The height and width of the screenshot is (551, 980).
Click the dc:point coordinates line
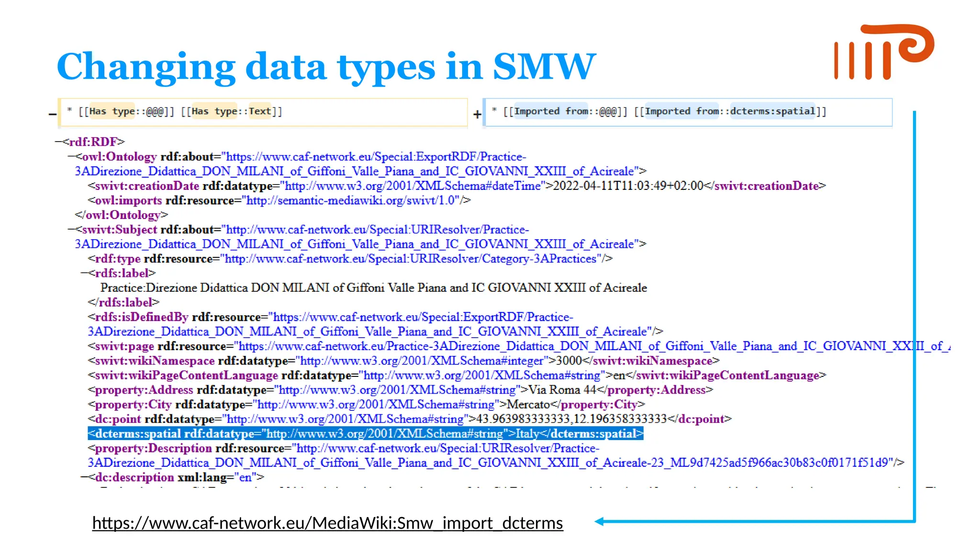(410, 419)
